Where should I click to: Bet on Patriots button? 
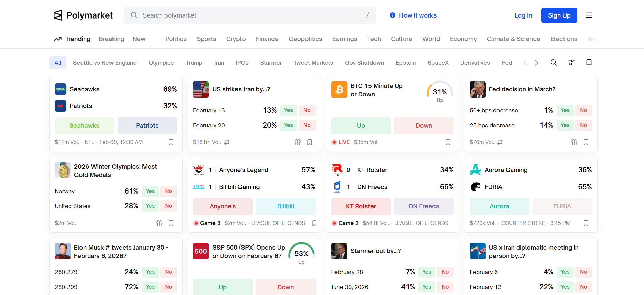tap(147, 126)
